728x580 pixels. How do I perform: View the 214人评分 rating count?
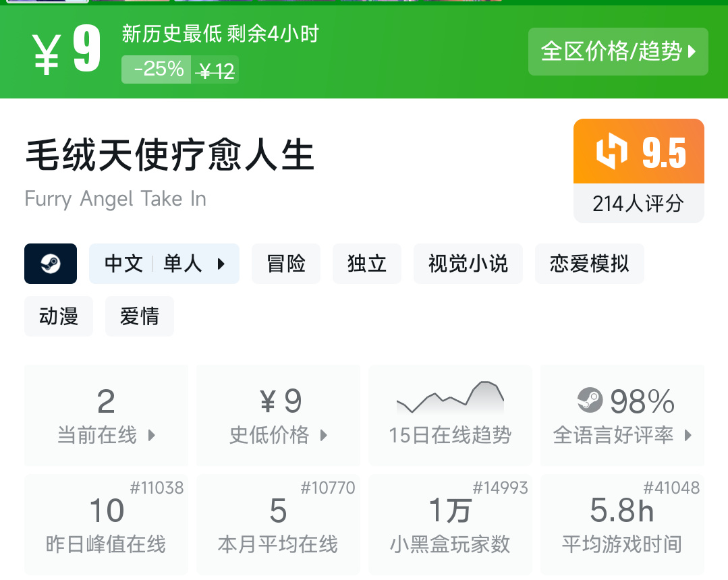pyautogui.click(x=639, y=203)
